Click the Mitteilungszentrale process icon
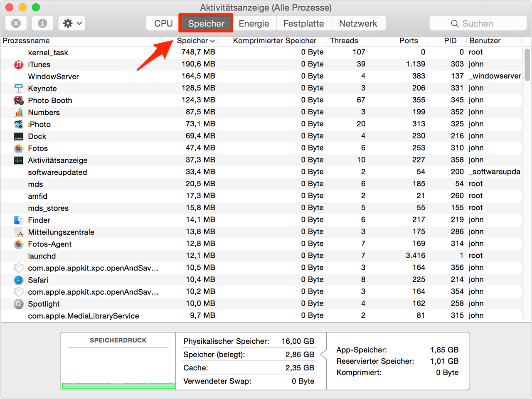 pyautogui.click(x=19, y=232)
